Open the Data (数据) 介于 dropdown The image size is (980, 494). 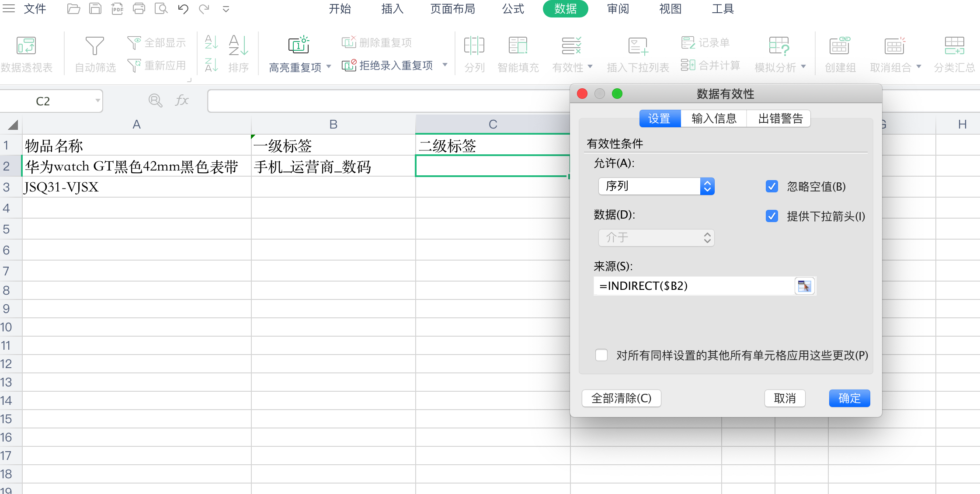pyautogui.click(x=656, y=238)
